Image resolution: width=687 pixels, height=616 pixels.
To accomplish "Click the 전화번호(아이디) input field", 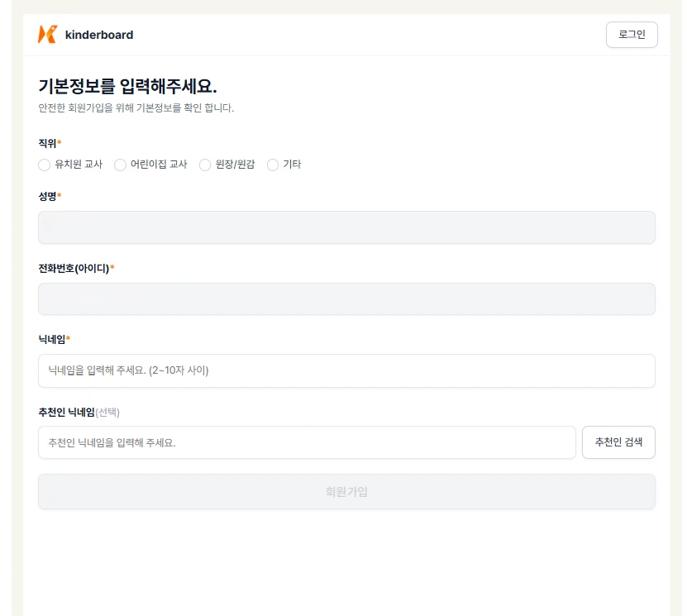I will [x=346, y=298].
